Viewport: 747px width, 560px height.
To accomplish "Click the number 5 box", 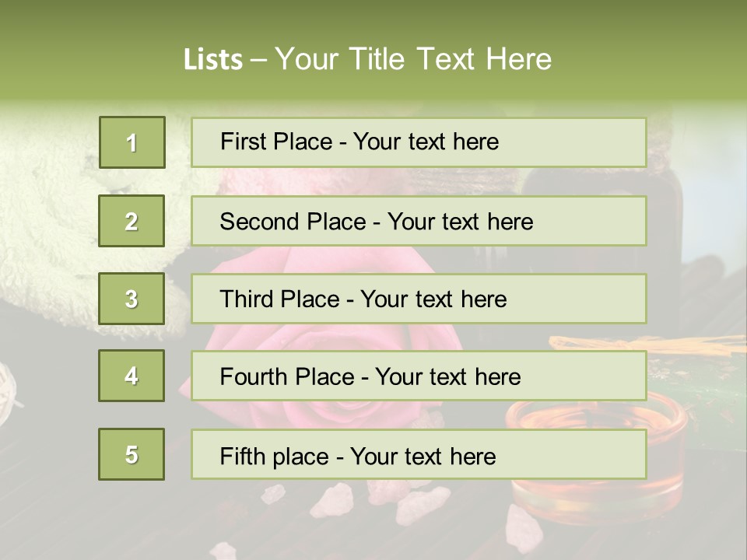I will coord(132,454).
